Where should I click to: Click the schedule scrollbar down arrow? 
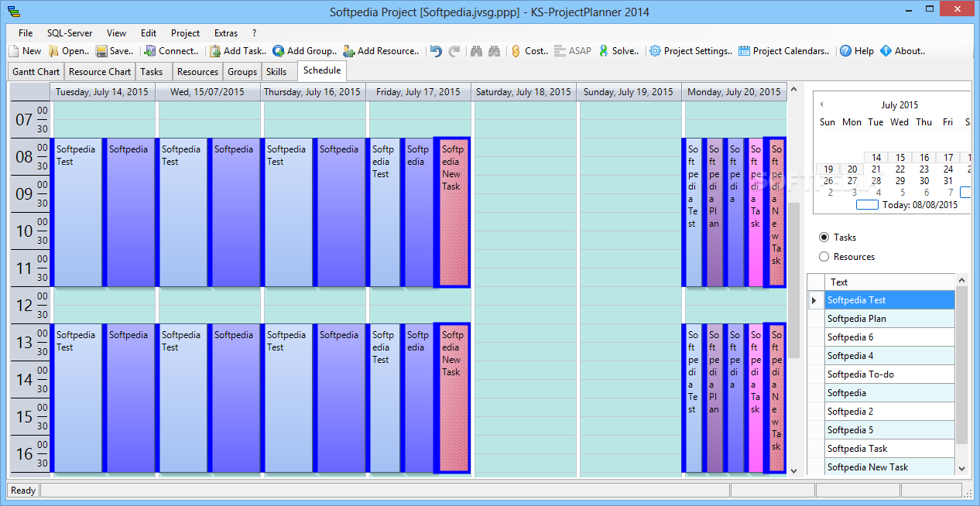click(793, 470)
